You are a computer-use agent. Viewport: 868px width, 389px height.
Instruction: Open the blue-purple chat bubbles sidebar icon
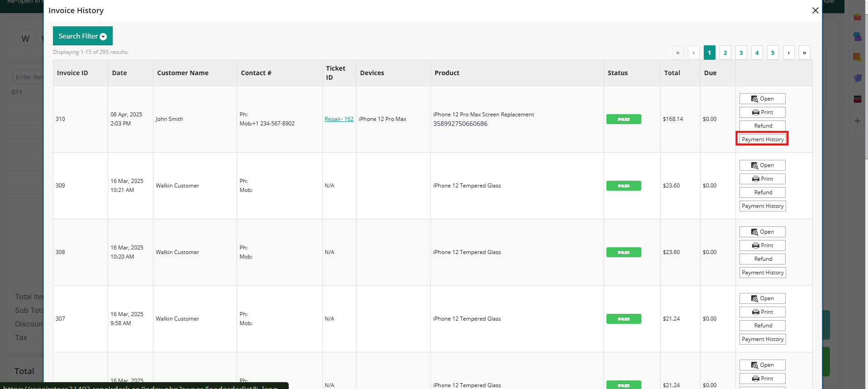click(857, 37)
